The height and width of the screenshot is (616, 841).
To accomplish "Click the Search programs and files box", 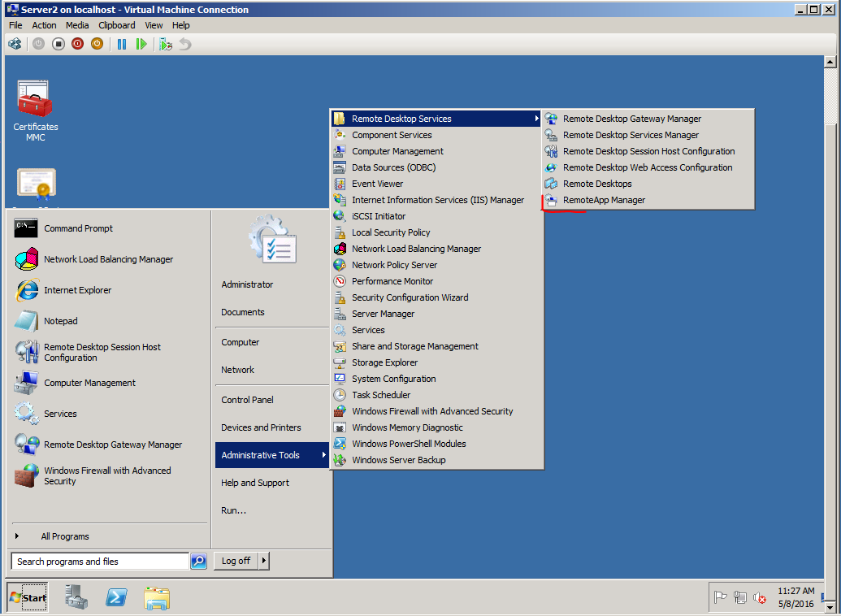I will tap(100, 562).
